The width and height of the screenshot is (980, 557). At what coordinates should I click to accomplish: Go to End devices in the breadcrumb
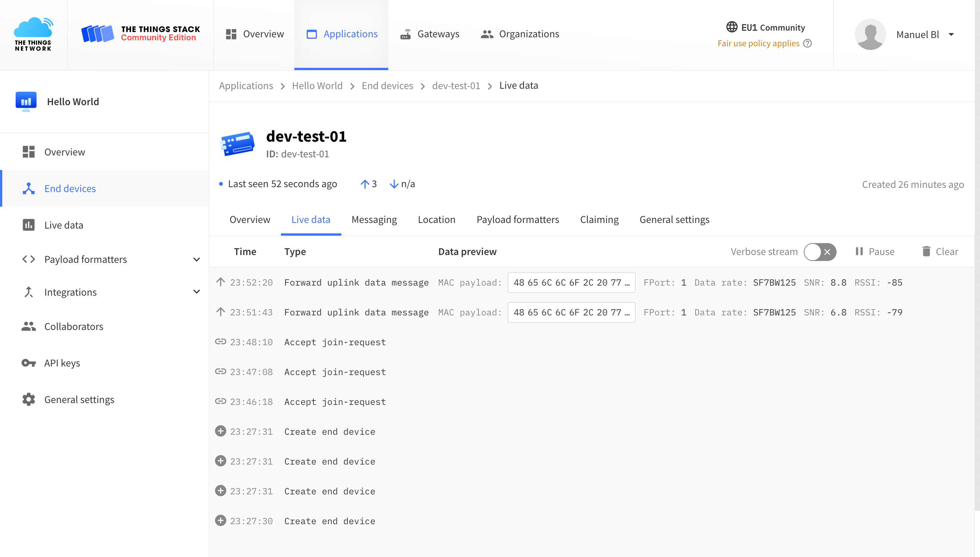pyautogui.click(x=387, y=85)
